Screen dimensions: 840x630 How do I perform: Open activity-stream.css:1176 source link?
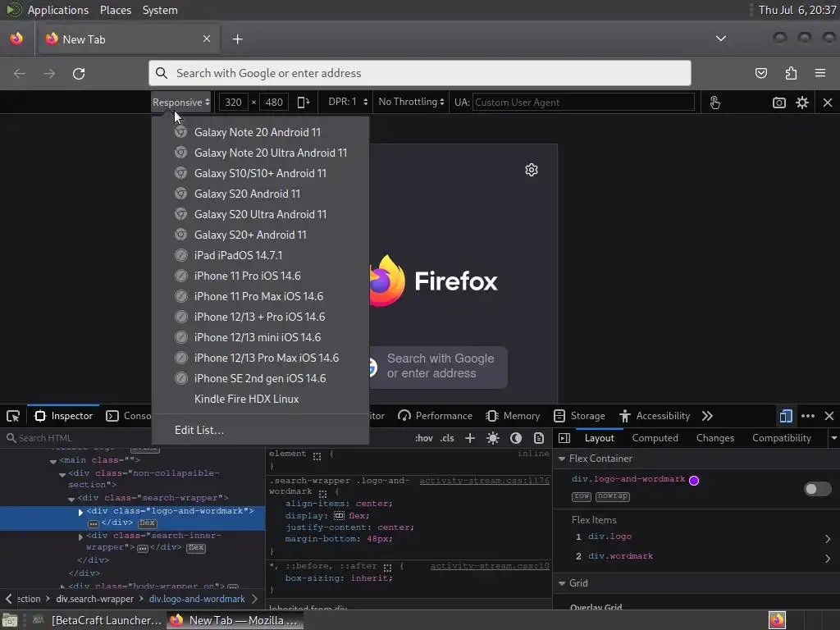point(484,481)
